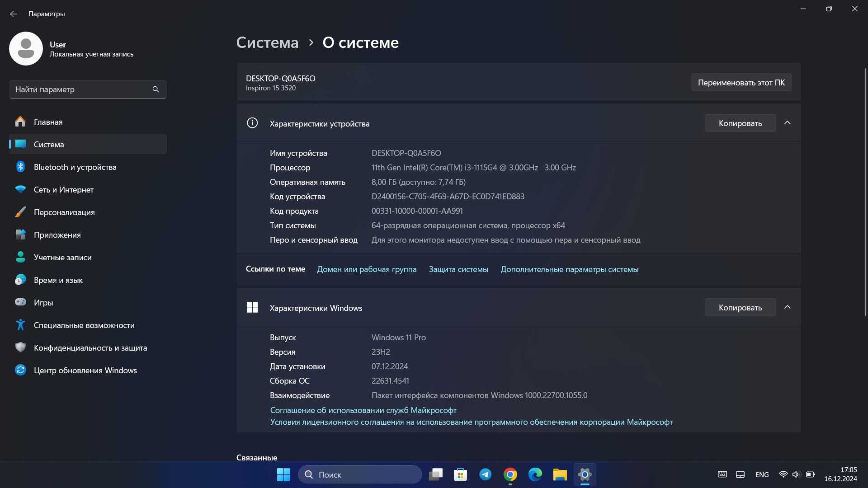Click the version value 23H2
The width and height of the screenshot is (868, 488).
click(x=381, y=352)
